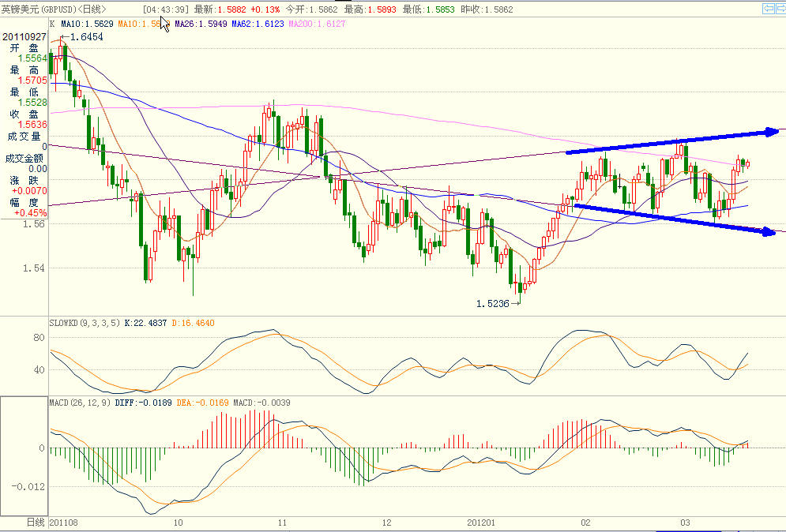The height and width of the screenshot is (532, 786).
Task: Click the high value 1.5705
Action: [32, 81]
